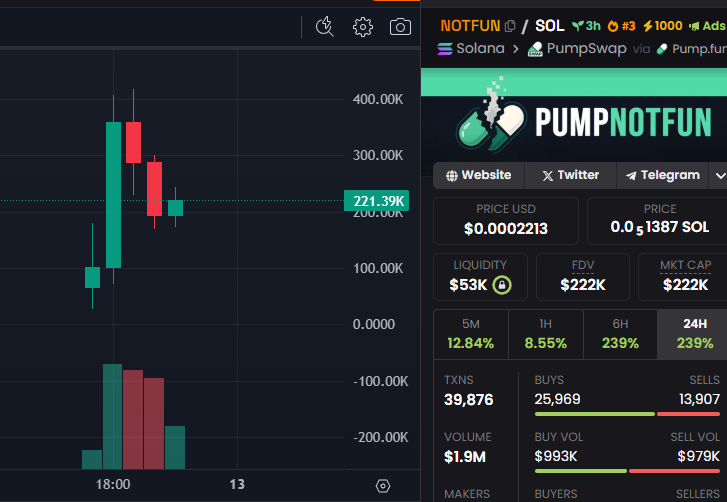
Task: Click the BUYS count 25,969
Action: [x=557, y=399]
